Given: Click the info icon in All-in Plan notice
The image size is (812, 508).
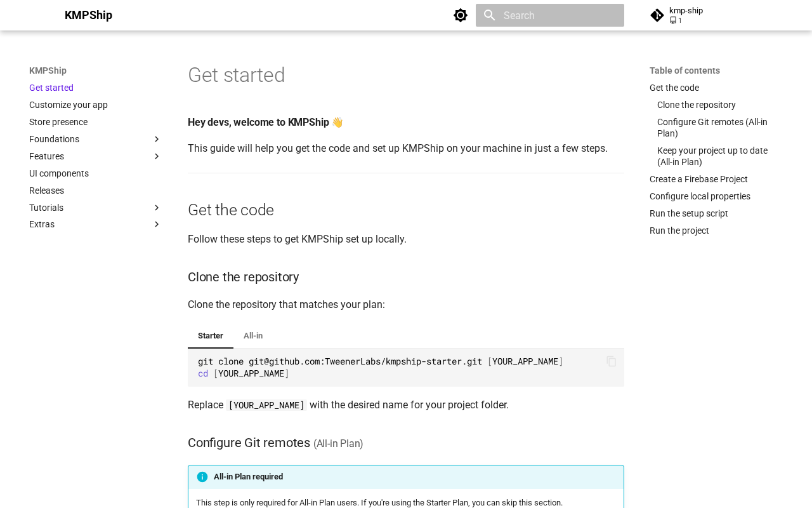Looking at the screenshot, I should point(202,477).
